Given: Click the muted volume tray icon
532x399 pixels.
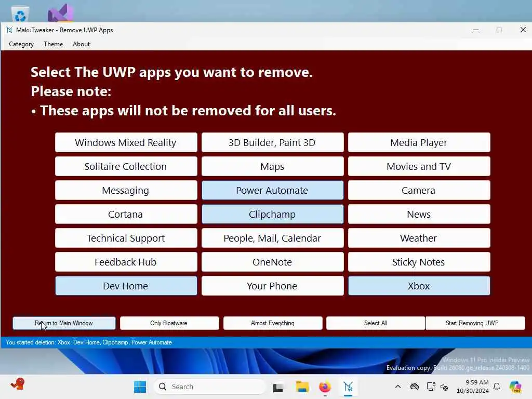Looking at the screenshot, I should coord(445,387).
